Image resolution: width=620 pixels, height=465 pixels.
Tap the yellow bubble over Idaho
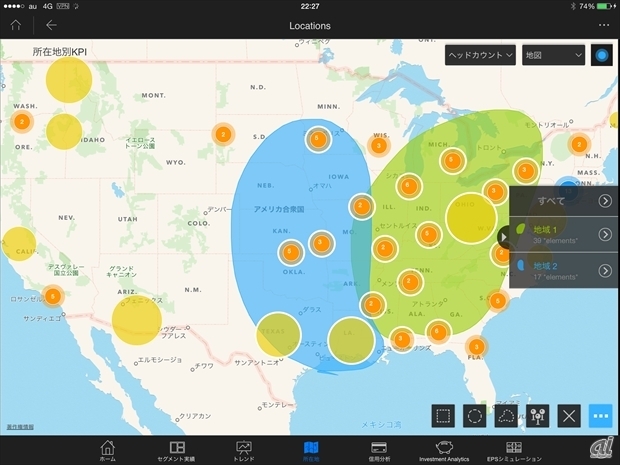click(64, 132)
